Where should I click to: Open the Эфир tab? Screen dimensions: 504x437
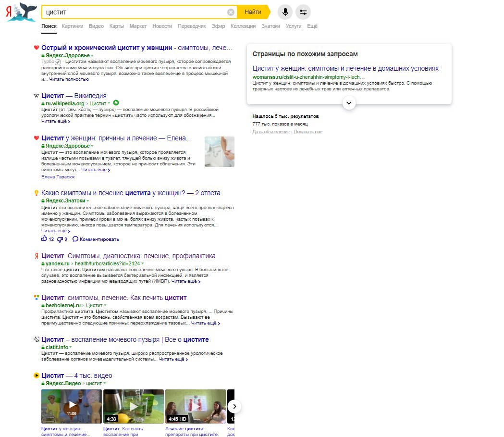218,26
